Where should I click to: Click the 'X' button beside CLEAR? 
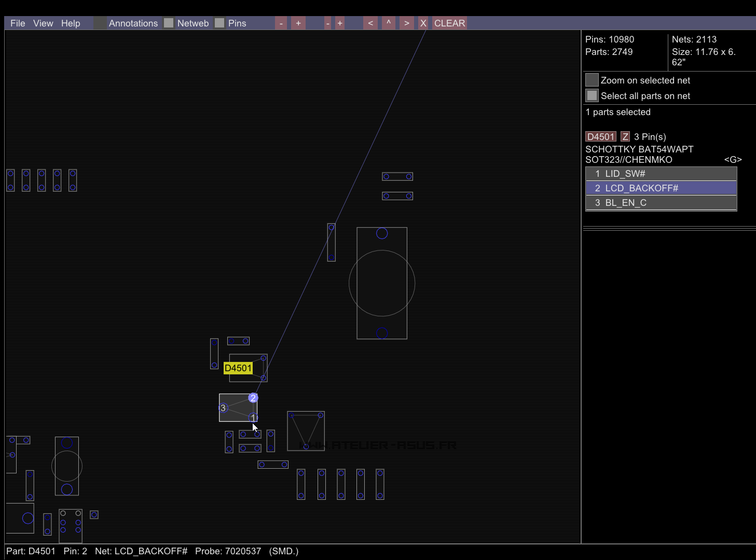click(x=423, y=23)
